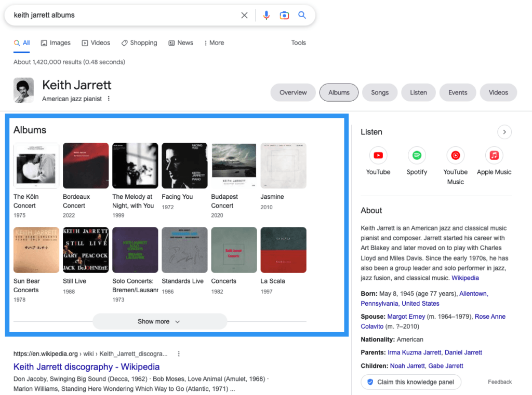
Task: Follow the Wikipedia link in About text
Action: click(x=465, y=278)
